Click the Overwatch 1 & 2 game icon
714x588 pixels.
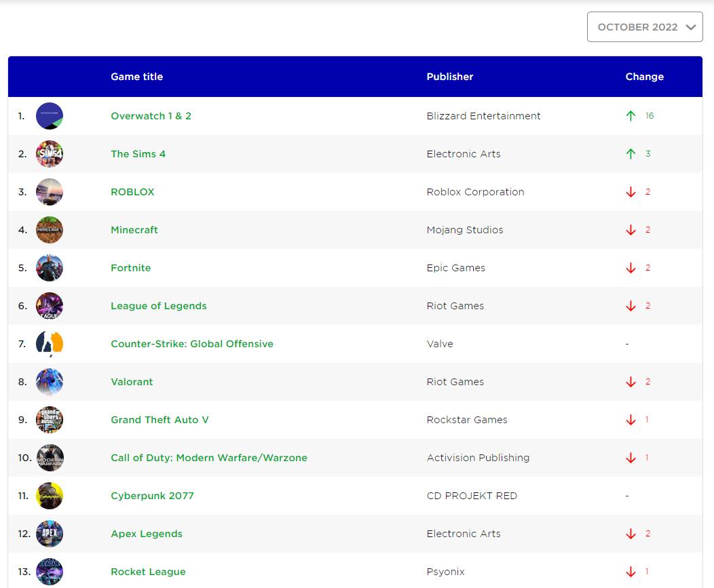point(50,116)
